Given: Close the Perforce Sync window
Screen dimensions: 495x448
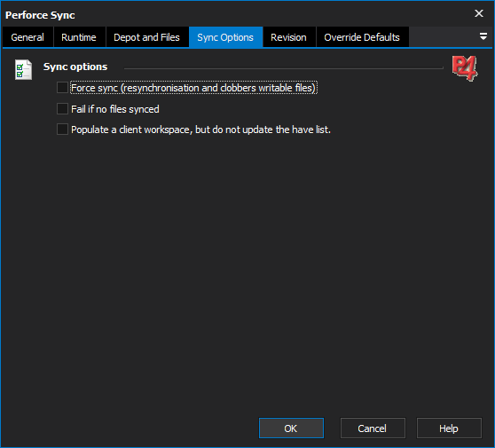Looking at the screenshot, I should 479,13.
